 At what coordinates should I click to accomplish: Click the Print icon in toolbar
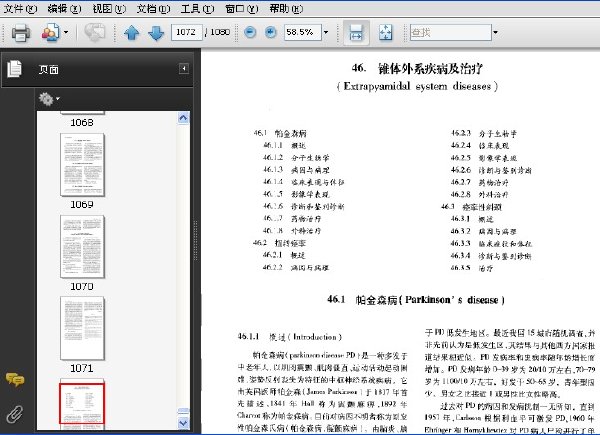point(21,33)
